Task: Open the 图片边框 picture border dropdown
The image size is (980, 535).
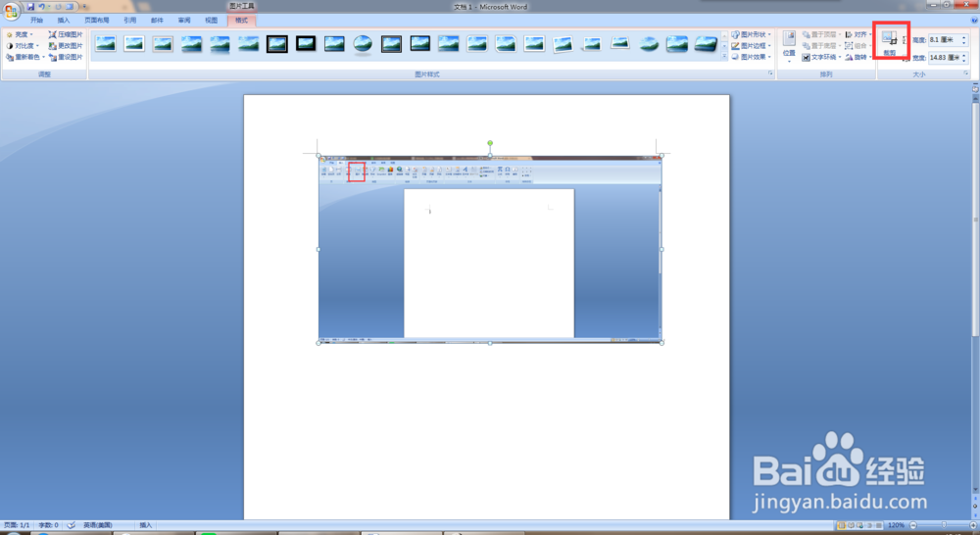Action: pos(752,46)
